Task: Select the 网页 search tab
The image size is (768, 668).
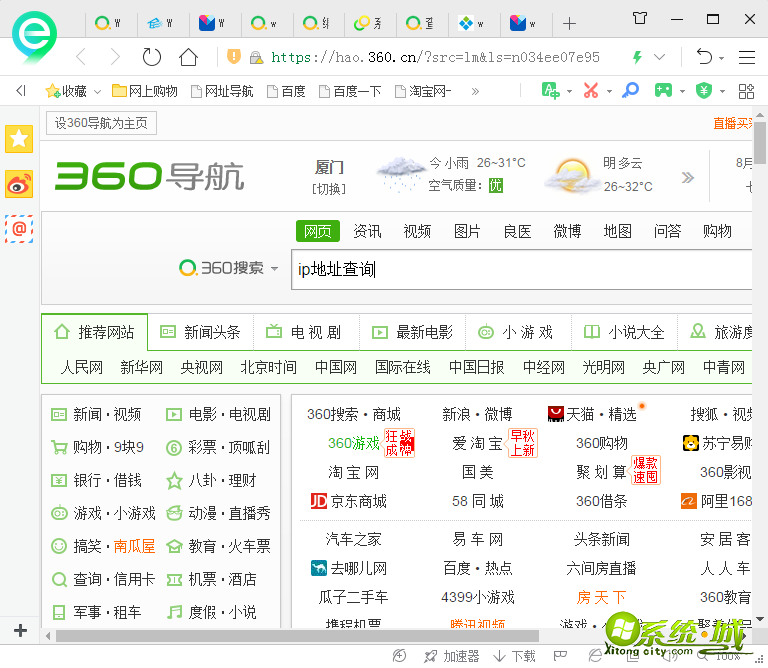Action: (x=318, y=231)
